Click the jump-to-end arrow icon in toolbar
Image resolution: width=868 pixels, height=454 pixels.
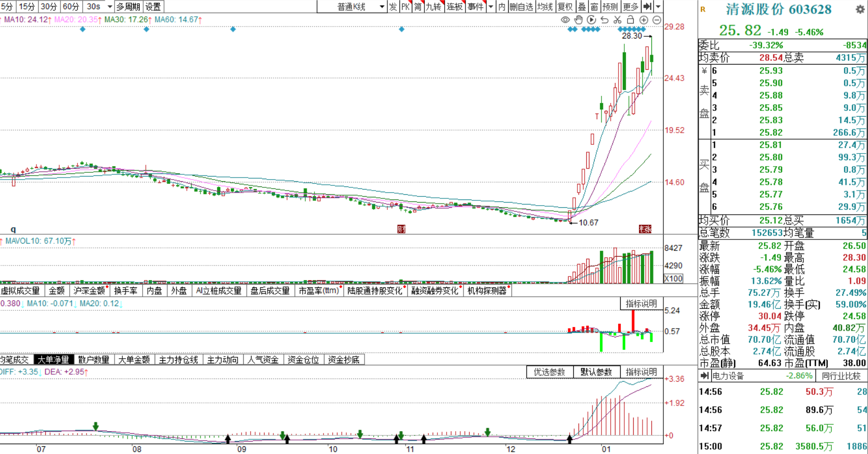(647, 6)
